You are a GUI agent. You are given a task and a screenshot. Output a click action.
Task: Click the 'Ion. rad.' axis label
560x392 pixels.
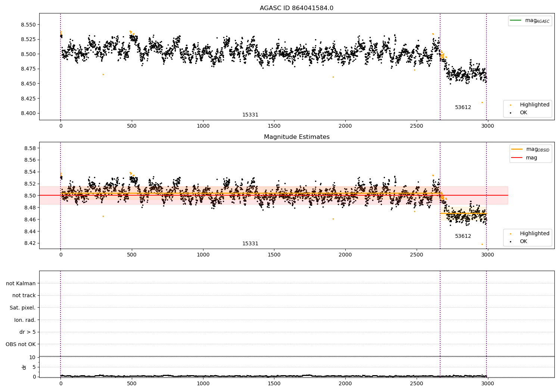(x=25, y=320)
